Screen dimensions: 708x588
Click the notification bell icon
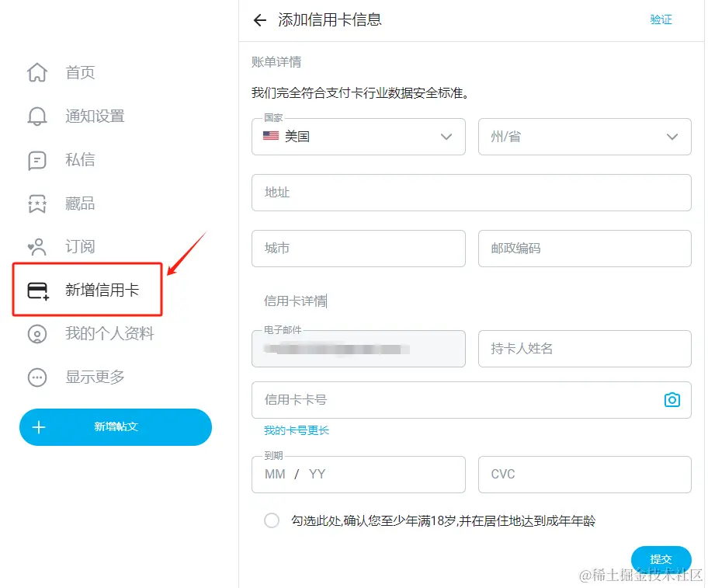(x=37, y=116)
